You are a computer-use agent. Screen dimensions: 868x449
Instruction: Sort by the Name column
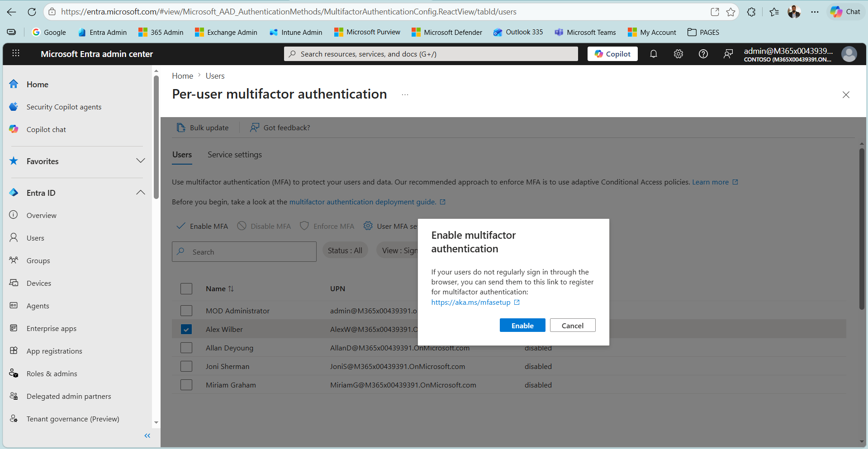[x=220, y=289]
